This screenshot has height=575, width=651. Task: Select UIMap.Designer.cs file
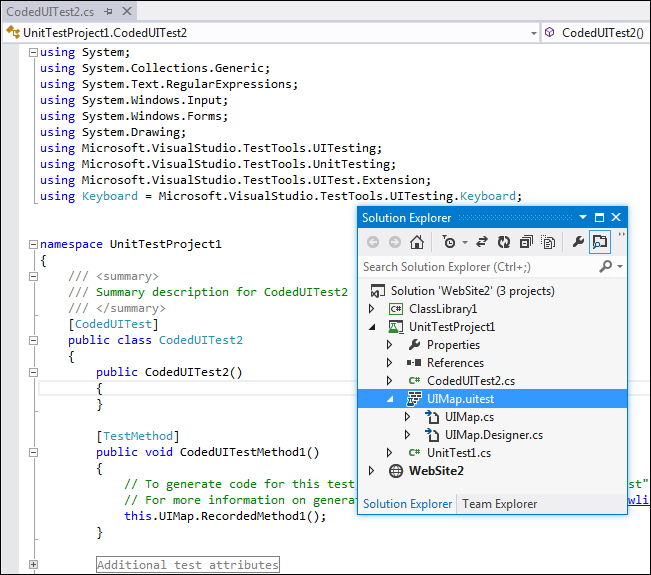click(x=494, y=435)
